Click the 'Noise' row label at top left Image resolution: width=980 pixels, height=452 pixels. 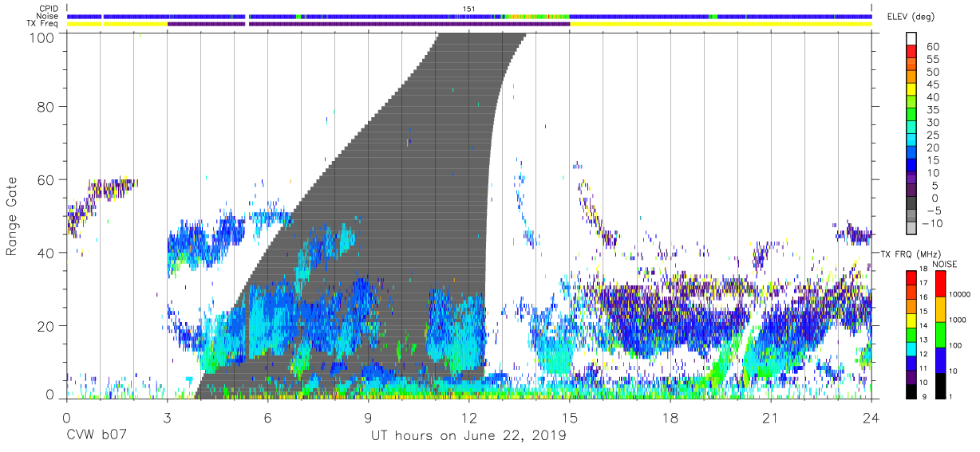(x=48, y=16)
